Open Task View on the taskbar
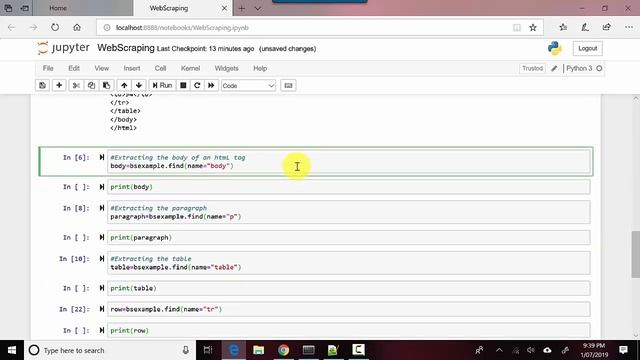Screen dimensions: 640x360 click(208, 350)
